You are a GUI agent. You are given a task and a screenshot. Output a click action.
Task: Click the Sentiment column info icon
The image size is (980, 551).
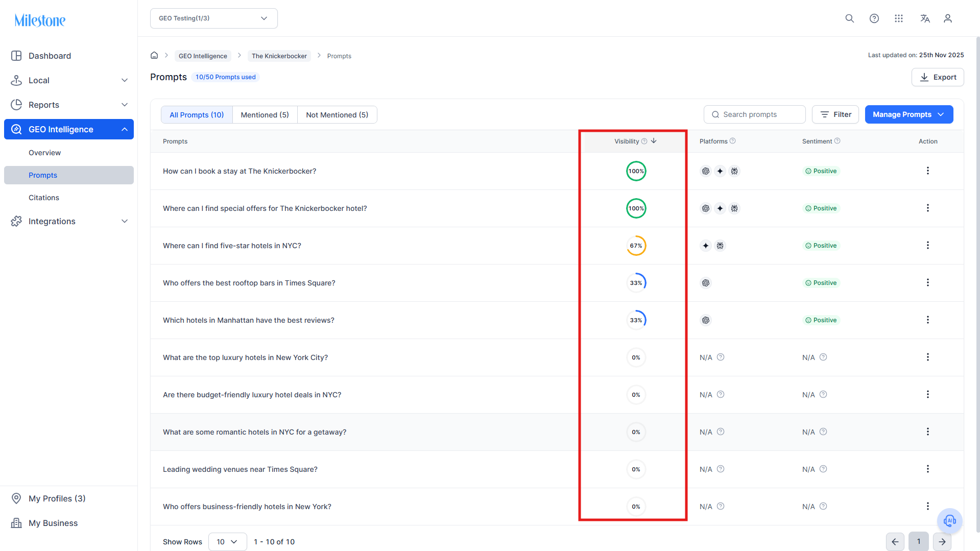point(838,141)
